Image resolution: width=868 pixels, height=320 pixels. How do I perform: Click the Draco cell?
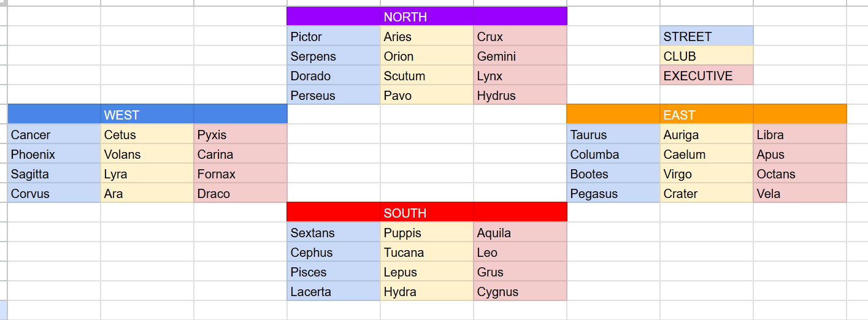[240, 193]
